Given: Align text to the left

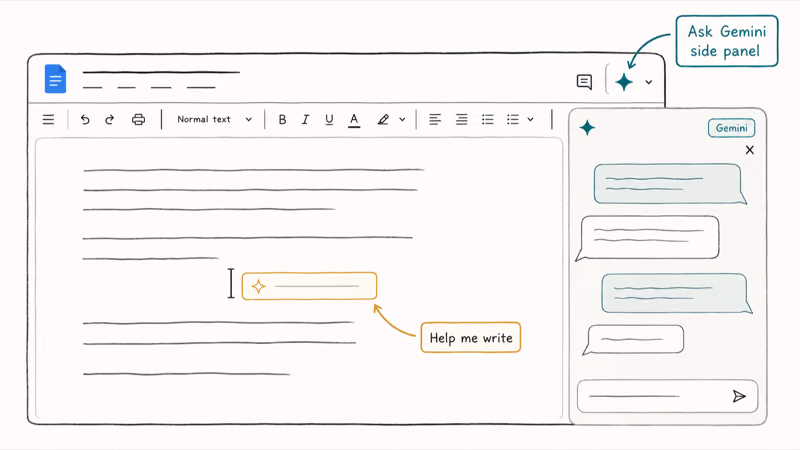Looking at the screenshot, I should tap(435, 119).
